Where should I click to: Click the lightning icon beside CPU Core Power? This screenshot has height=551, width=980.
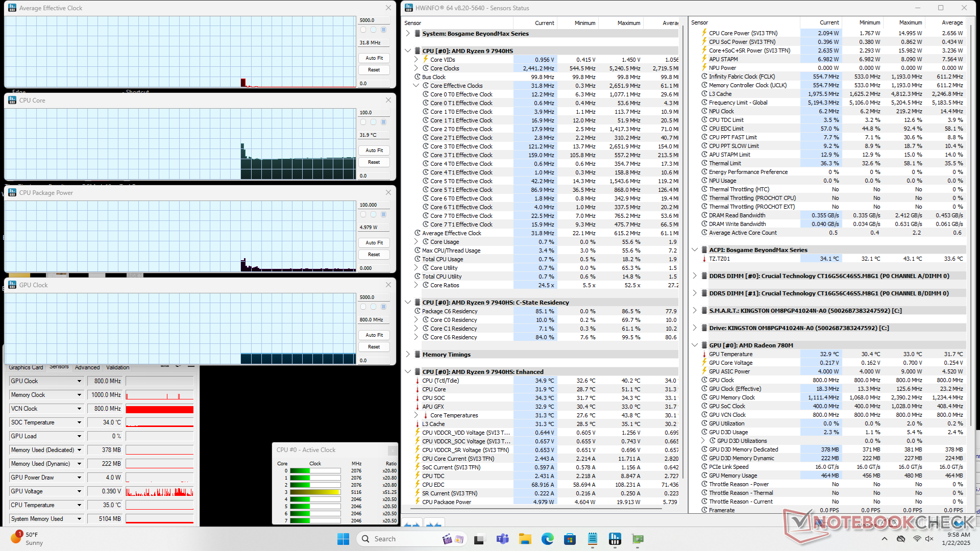coord(704,33)
